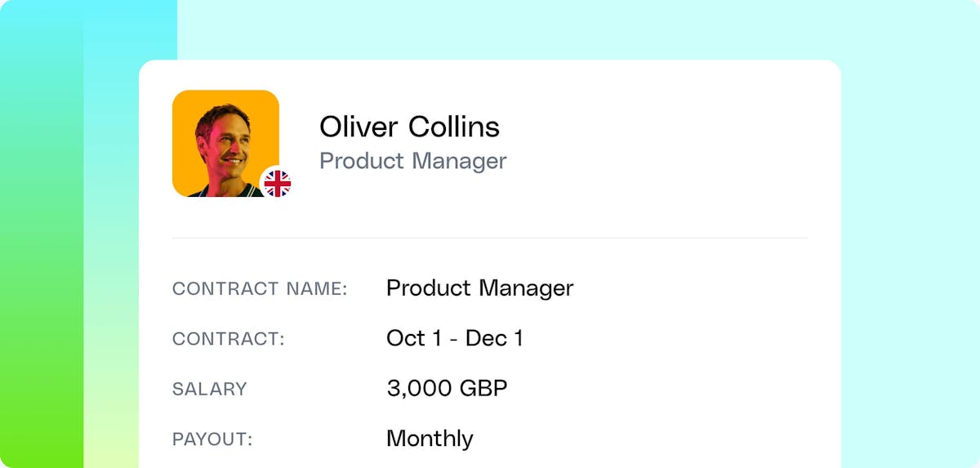This screenshot has width=980, height=468.
Task: Click the PAYOUT: label
Action: click(212, 439)
